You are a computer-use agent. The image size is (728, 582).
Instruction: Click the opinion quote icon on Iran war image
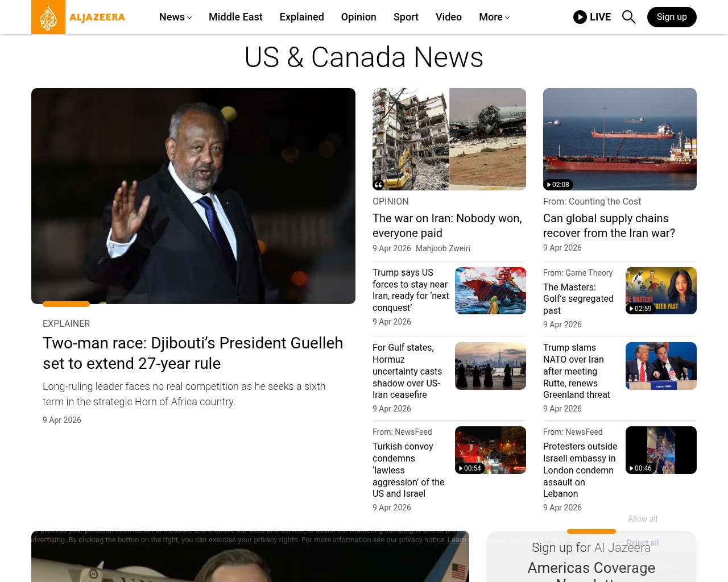tap(378, 185)
